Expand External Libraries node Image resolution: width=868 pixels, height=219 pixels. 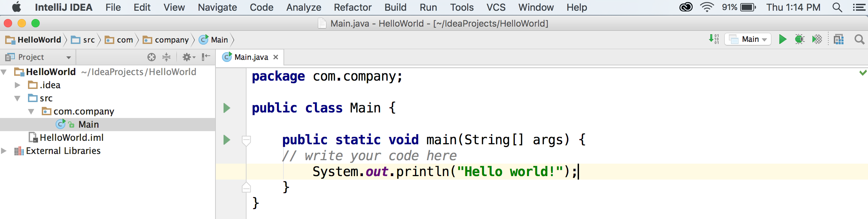point(4,151)
